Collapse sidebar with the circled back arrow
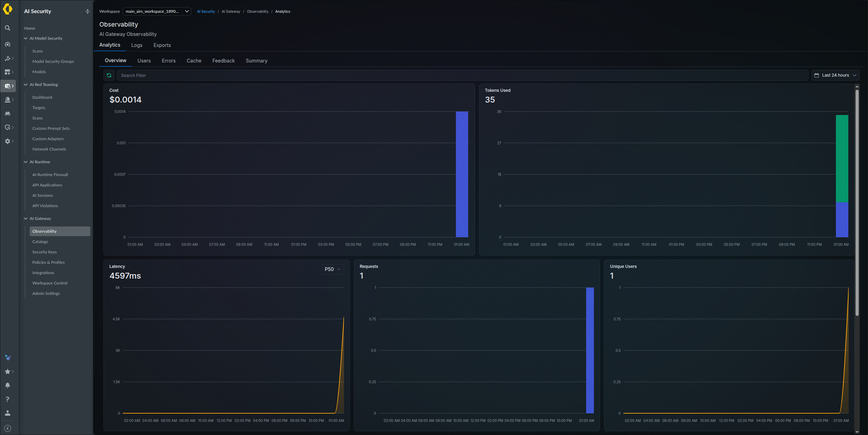The height and width of the screenshot is (435, 868). [7, 428]
